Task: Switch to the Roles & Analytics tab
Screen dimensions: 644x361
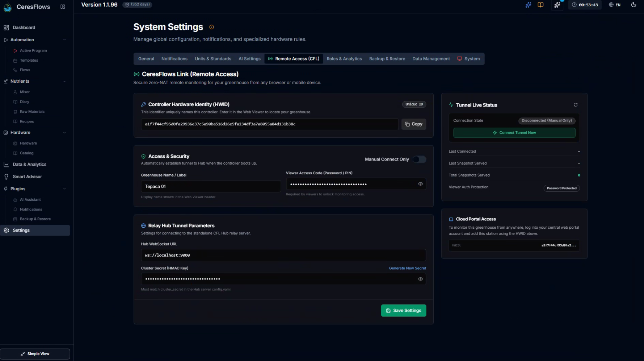Action: pos(344,59)
